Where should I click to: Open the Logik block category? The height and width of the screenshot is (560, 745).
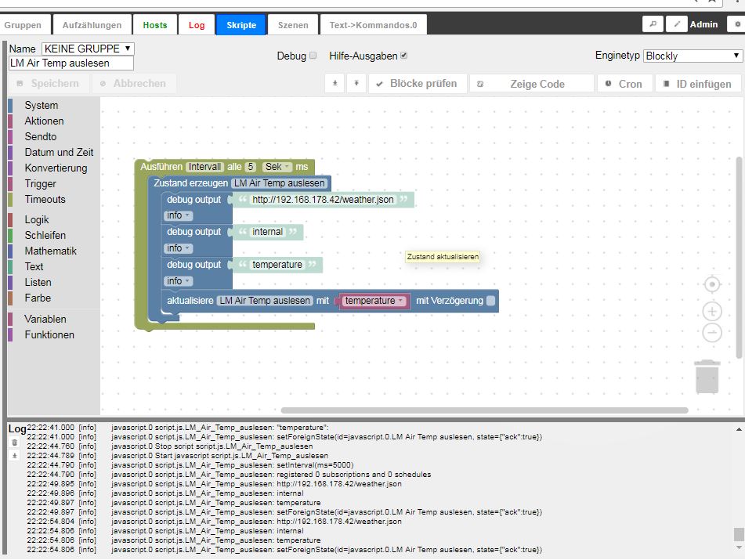(x=37, y=220)
